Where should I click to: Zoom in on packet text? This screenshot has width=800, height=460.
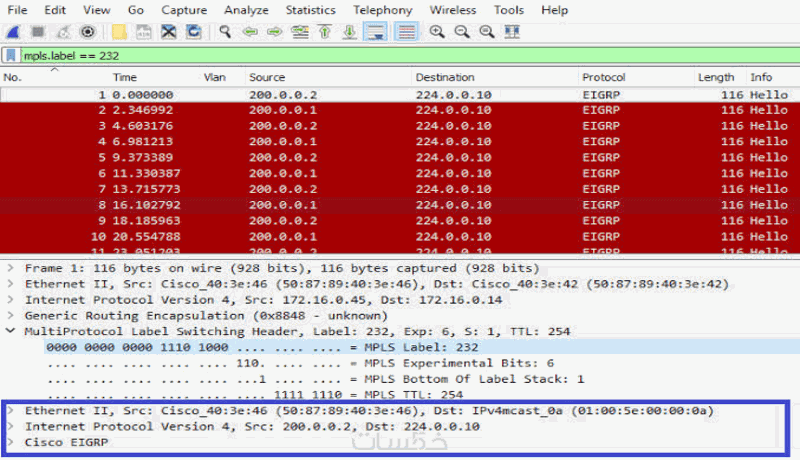[437, 32]
